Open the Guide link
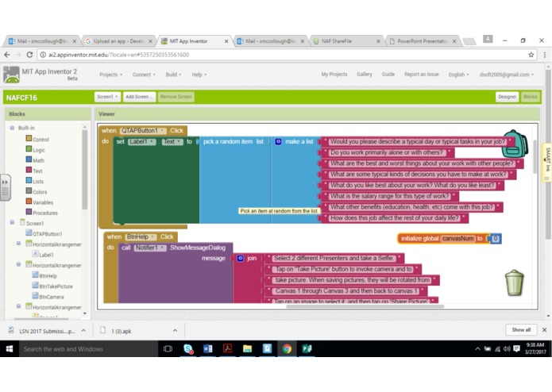 click(388, 74)
